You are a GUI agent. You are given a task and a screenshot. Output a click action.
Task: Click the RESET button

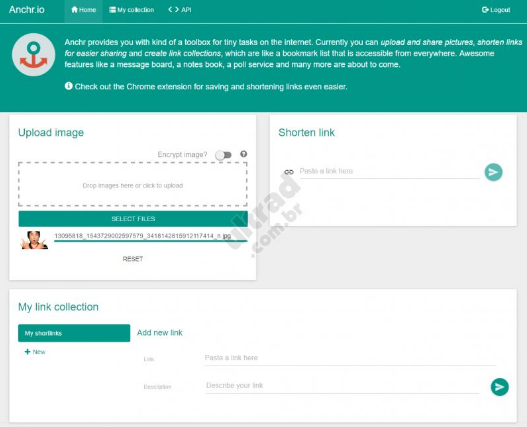coord(133,259)
